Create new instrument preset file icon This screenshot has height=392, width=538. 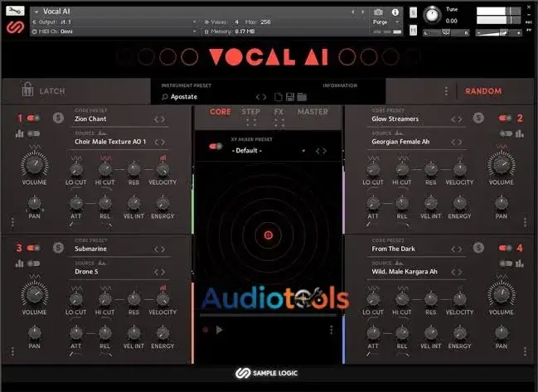279,97
